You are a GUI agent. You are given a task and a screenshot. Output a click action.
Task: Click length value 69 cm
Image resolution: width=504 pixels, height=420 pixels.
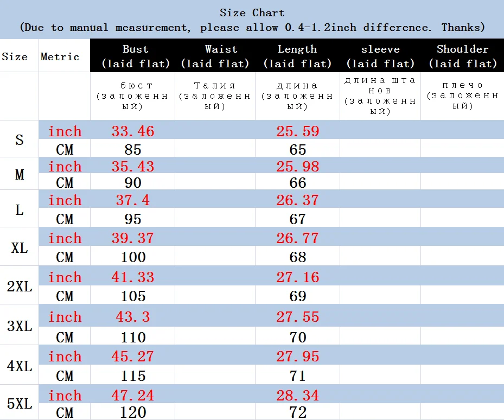point(298,296)
